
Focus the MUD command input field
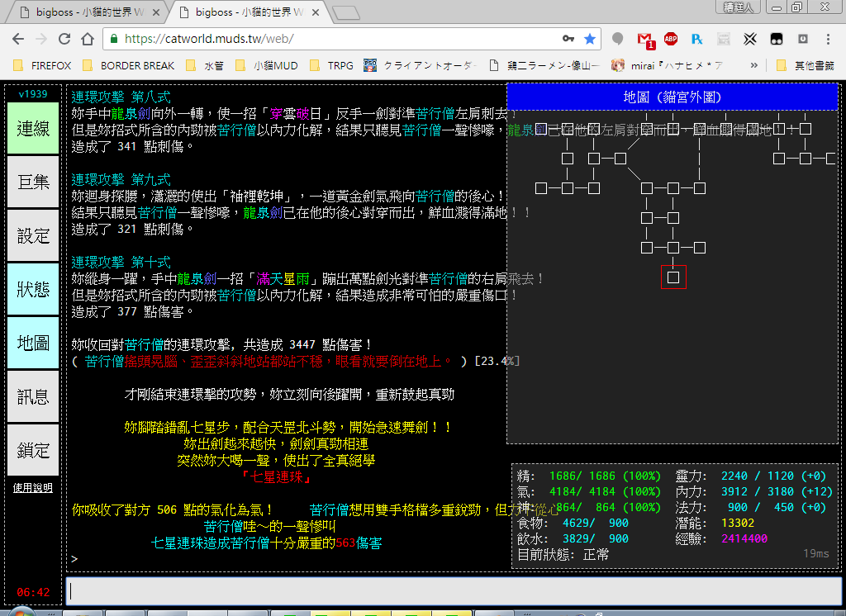click(x=454, y=590)
